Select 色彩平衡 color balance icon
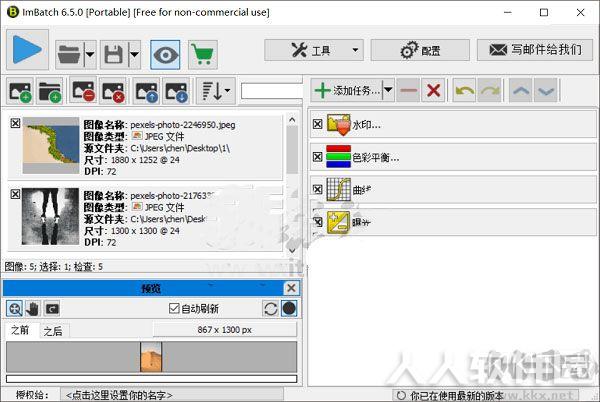 (339, 156)
